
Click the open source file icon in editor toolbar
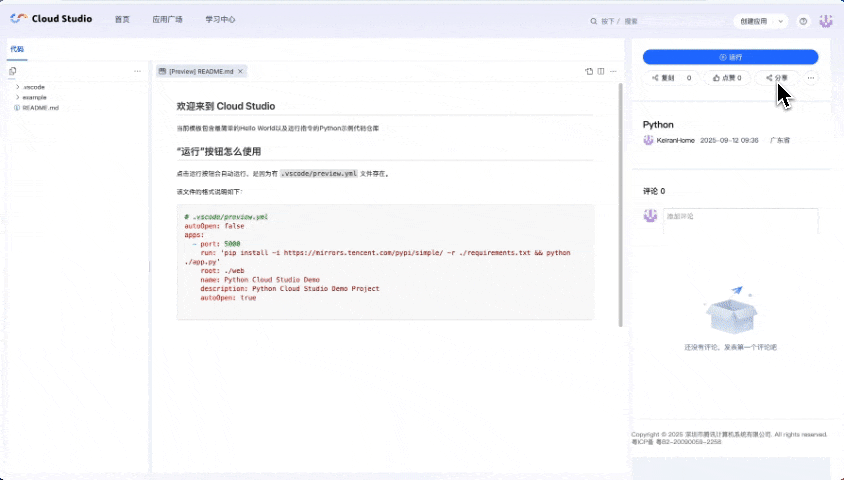point(589,71)
